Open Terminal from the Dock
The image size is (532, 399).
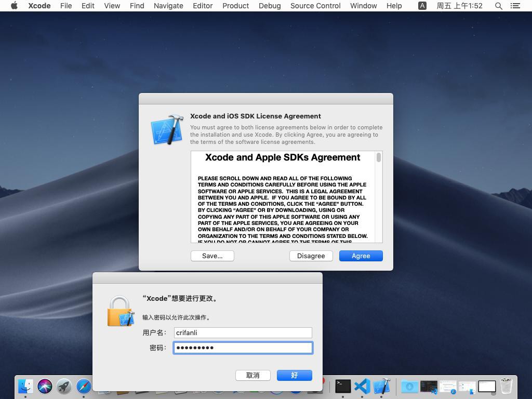(343, 386)
